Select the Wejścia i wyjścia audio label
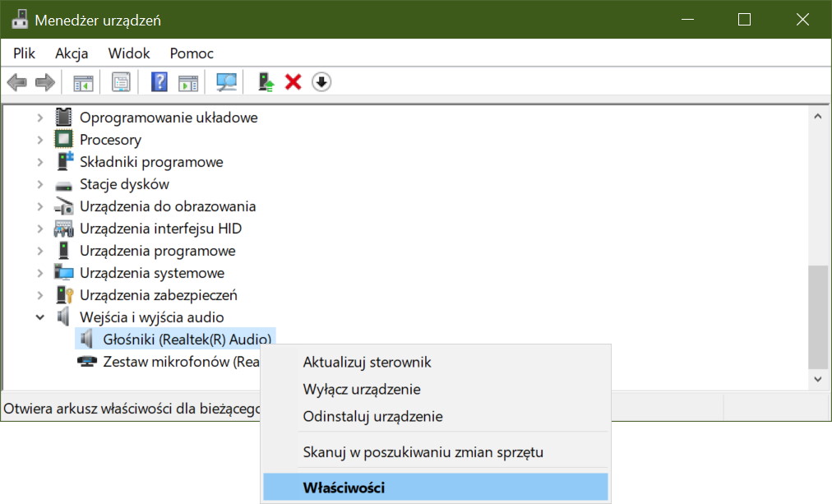832x504 pixels. [152, 318]
